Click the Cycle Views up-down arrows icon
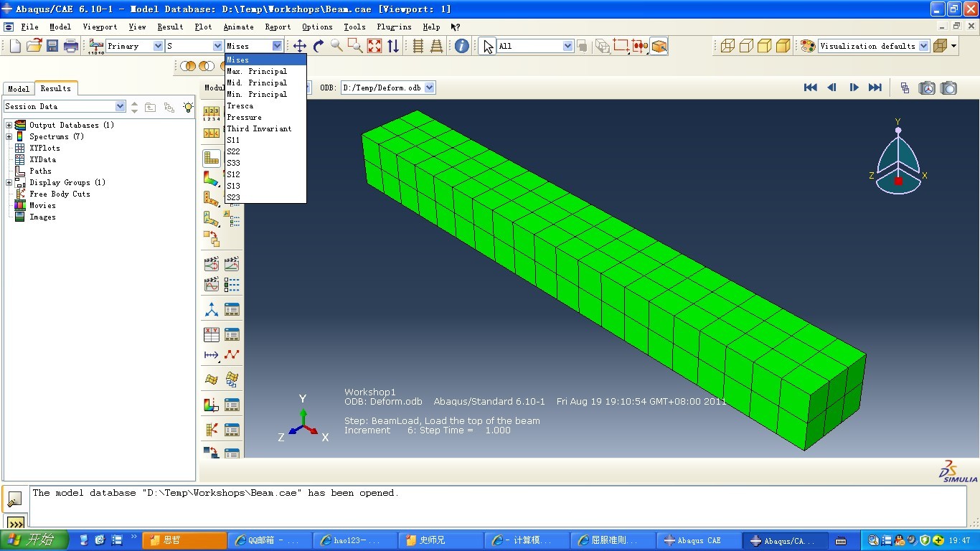980x551 pixels. (393, 46)
